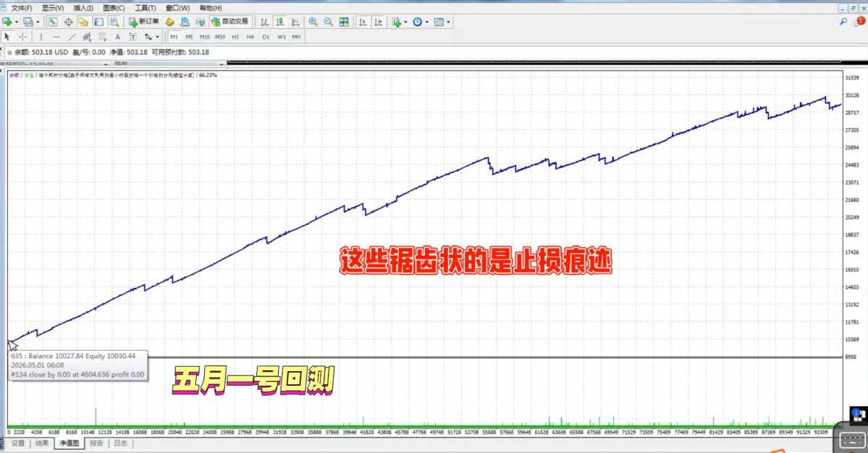This screenshot has height=453, width=868.
Task: Open the 窗口(W) menu
Action: (x=177, y=8)
